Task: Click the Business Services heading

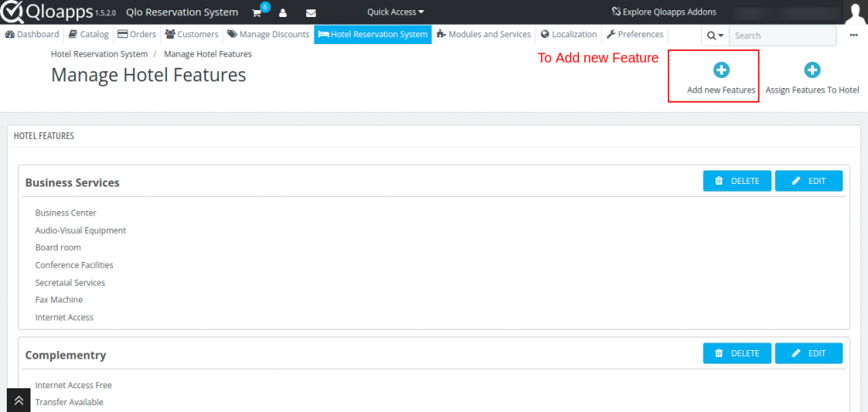Action: tap(73, 182)
